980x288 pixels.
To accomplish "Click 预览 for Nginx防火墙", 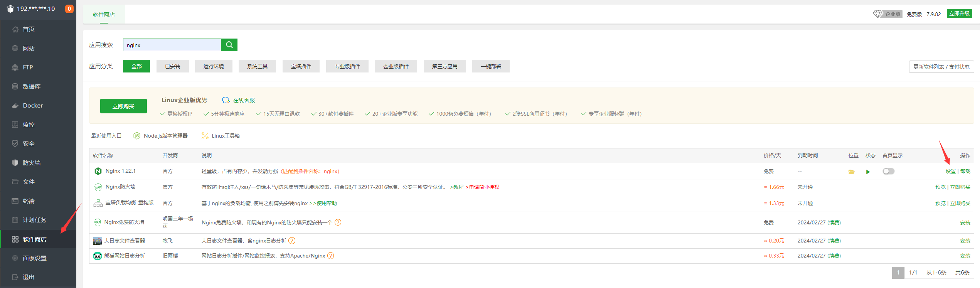I will pos(940,187).
